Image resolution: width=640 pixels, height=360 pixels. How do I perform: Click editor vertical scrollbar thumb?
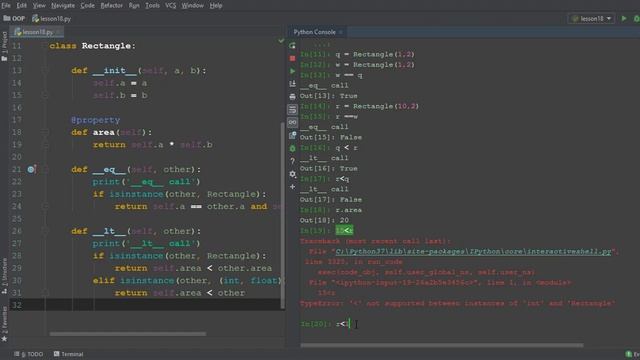pos(282,215)
